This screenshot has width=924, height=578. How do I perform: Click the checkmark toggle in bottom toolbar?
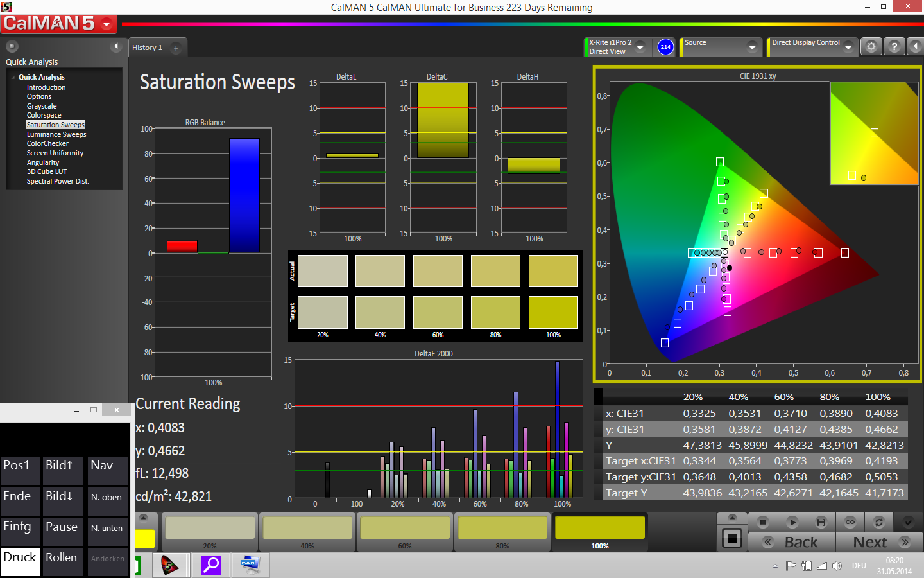pyautogui.click(x=908, y=522)
